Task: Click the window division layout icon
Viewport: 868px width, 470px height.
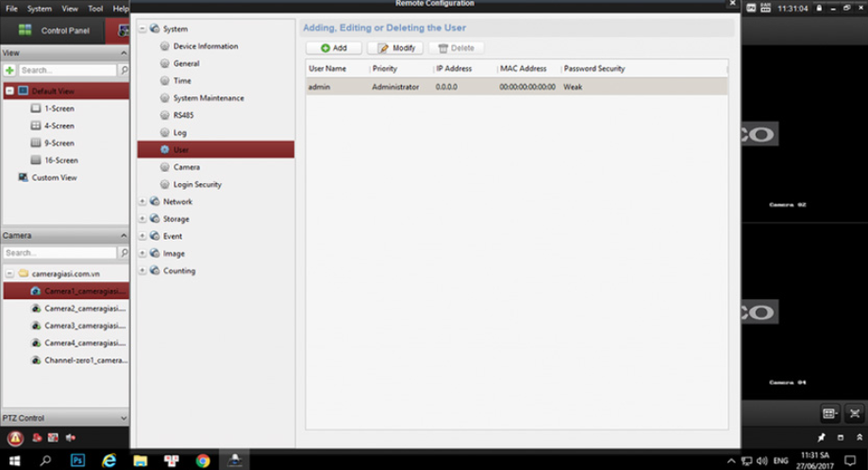Action: (829, 413)
